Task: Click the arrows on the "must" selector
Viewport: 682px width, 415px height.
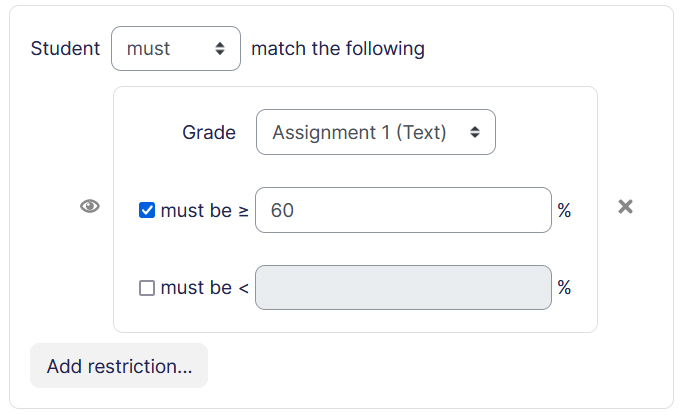Action: (x=220, y=49)
